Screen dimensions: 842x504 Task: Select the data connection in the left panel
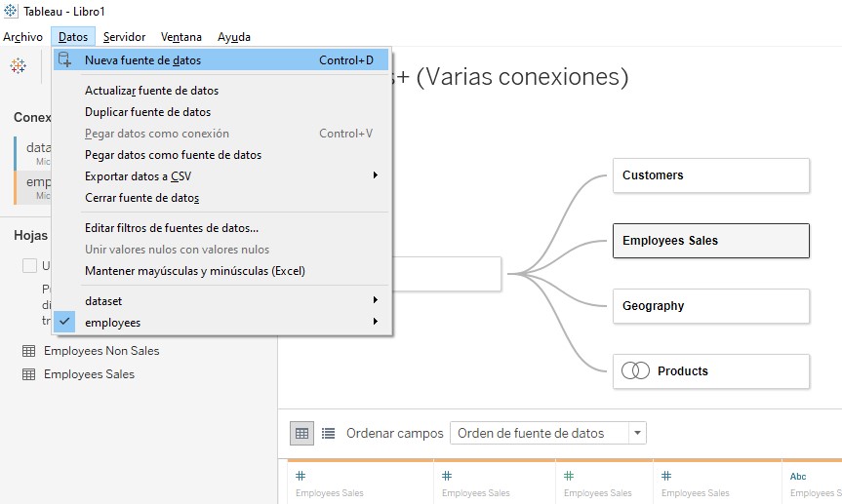tap(32, 153)
